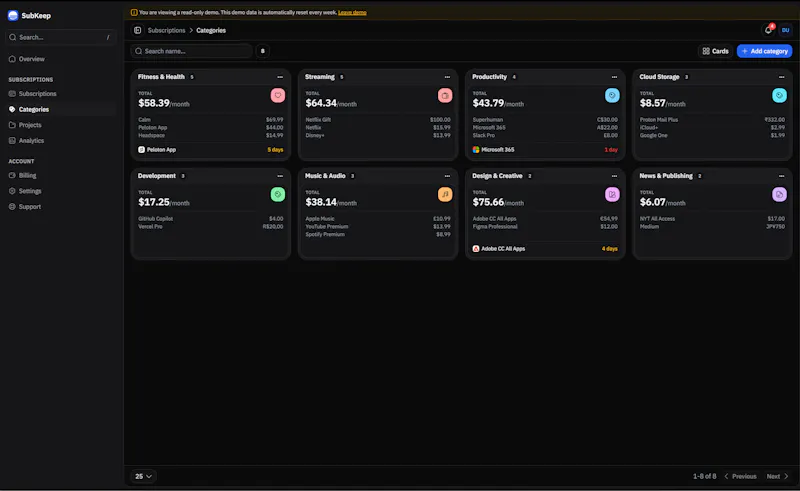Image resolution: width=800 pixels, height=491 pixels.
Task: Open Development card options menu
Action: click(x=280, y=176)
